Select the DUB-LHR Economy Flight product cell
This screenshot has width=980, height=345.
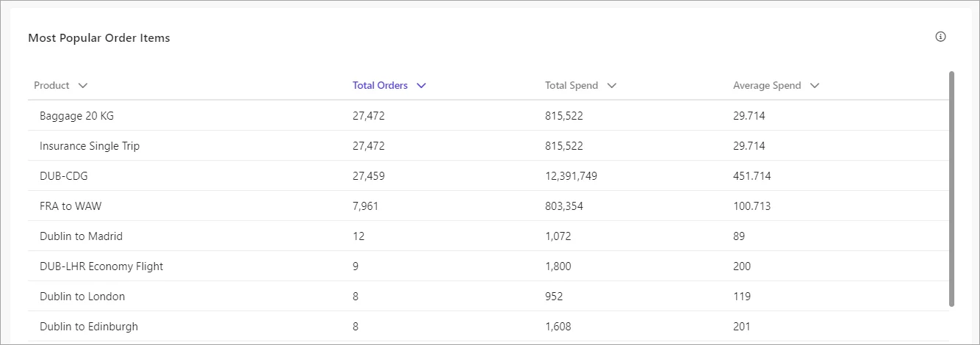point(101,266)
